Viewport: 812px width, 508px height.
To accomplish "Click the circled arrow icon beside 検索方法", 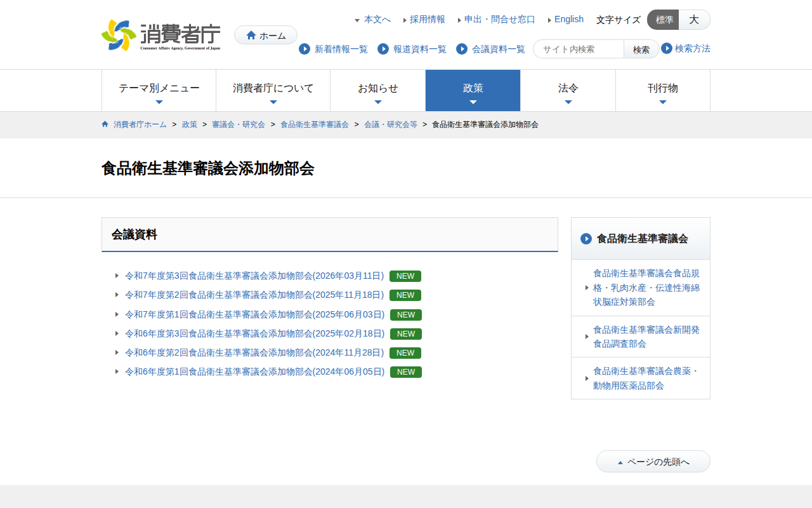I will click(667, 48).
